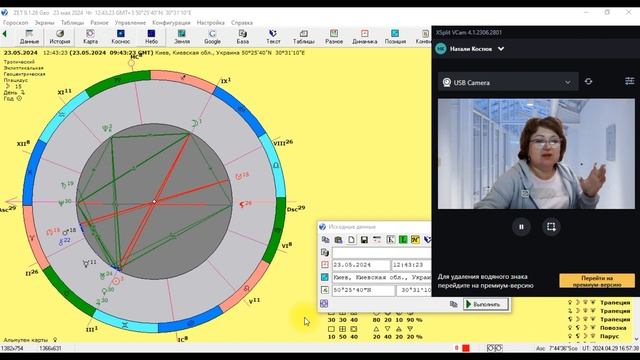Open the Справка menu

click(x=242, y=23)
